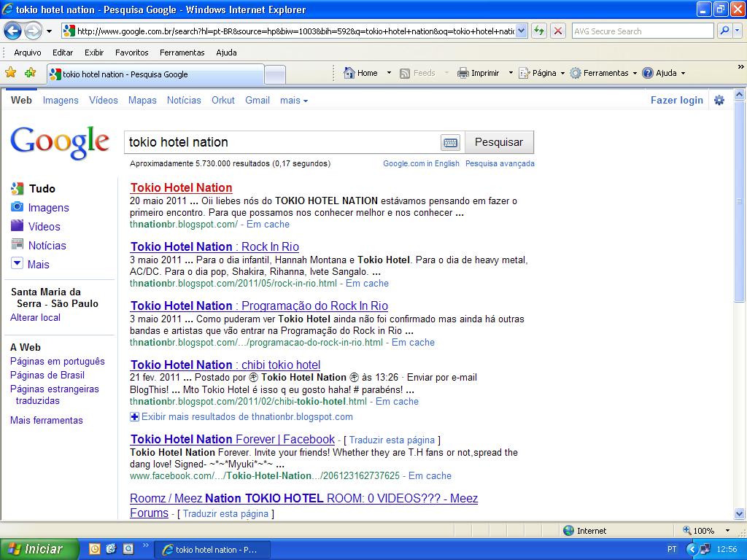Select the Vídeos film icon in sidebar
Image resolution: width=747 pixels, height=560 pixels.
[18, 225]
